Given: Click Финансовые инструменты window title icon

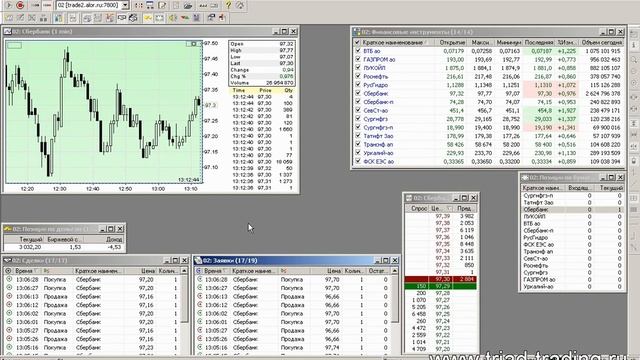Looking at the screenshot, I should click(356, 32).
